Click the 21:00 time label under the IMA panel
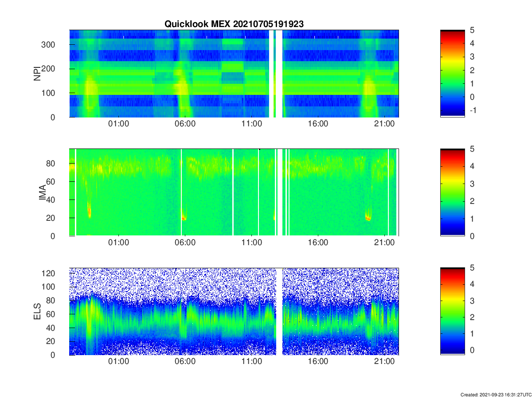Image resolution: width=532 pixels, height=399 pixels. (384, 243)
